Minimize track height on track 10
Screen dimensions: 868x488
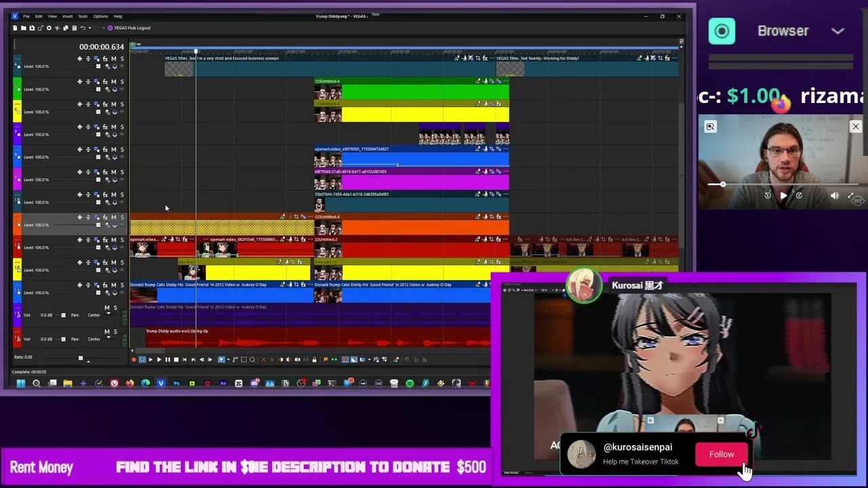point(88,195)
